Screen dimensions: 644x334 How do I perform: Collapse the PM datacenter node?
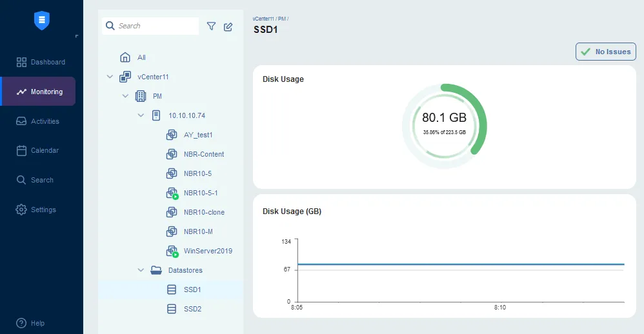click(x=125, y=96)
